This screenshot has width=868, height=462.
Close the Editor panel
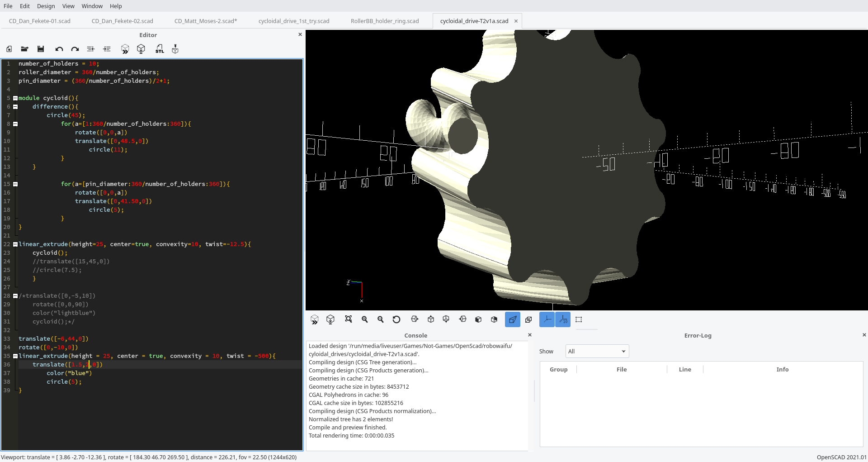click(300, 34)
